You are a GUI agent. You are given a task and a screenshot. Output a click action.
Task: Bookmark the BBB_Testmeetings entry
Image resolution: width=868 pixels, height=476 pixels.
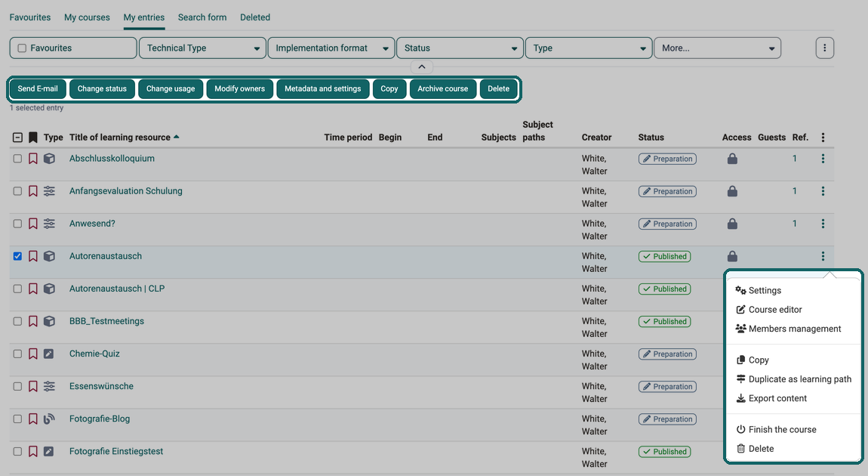click(x=33, y=321)
